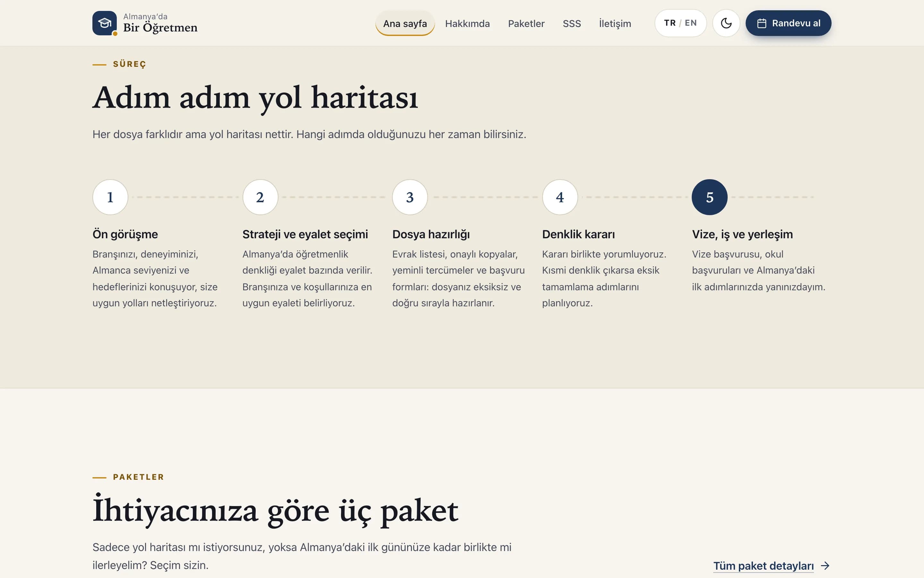Open the İletişim nav link
The height and width of the screenshot is (578, 924).
click(615, 23)
